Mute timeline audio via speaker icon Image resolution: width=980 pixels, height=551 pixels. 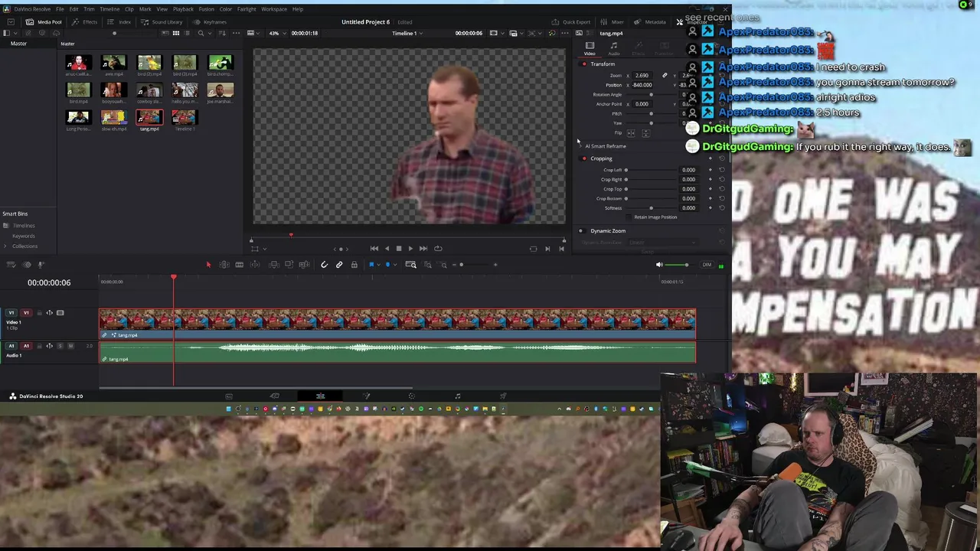[659, 265]
